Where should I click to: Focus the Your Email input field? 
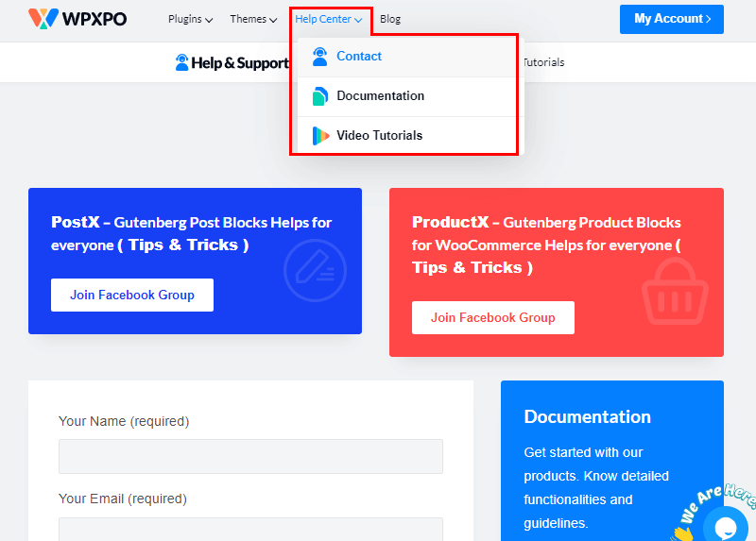(x=250, y=530)
